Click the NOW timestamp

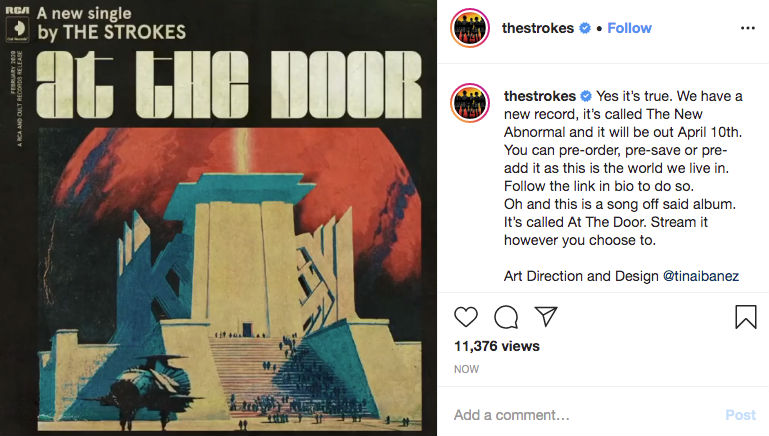coord(466,369)
